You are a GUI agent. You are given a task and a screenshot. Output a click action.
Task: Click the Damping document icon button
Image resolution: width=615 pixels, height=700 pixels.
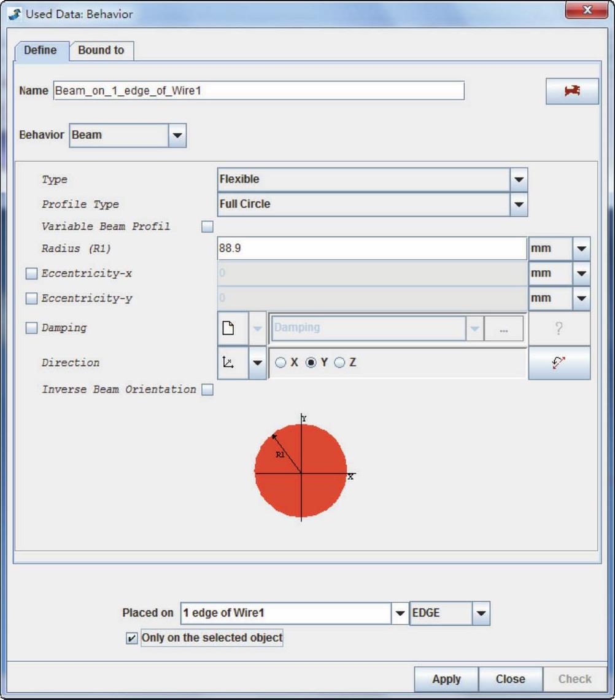(x=228, y=328)
